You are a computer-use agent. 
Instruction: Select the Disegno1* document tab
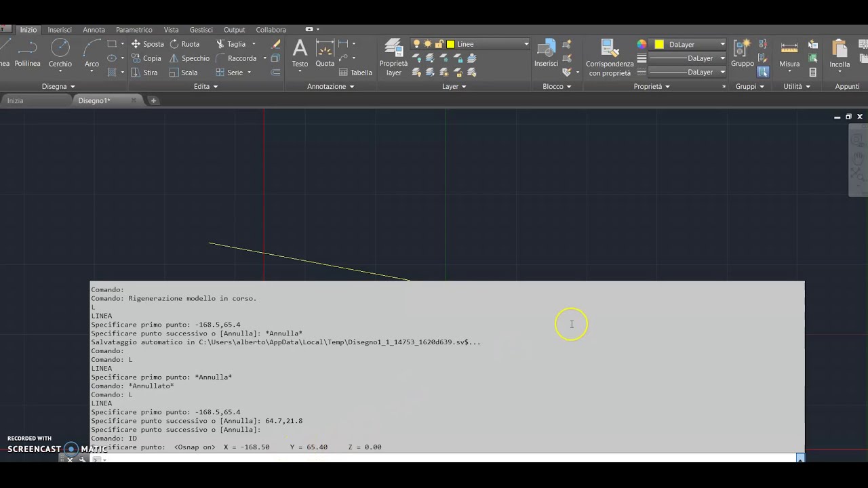(x=105, y=100)
